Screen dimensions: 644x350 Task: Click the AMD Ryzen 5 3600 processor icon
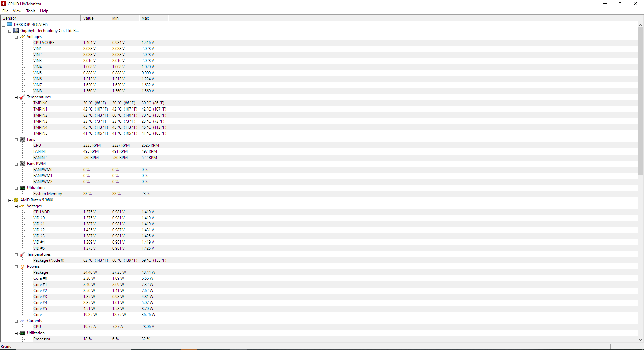16,200
